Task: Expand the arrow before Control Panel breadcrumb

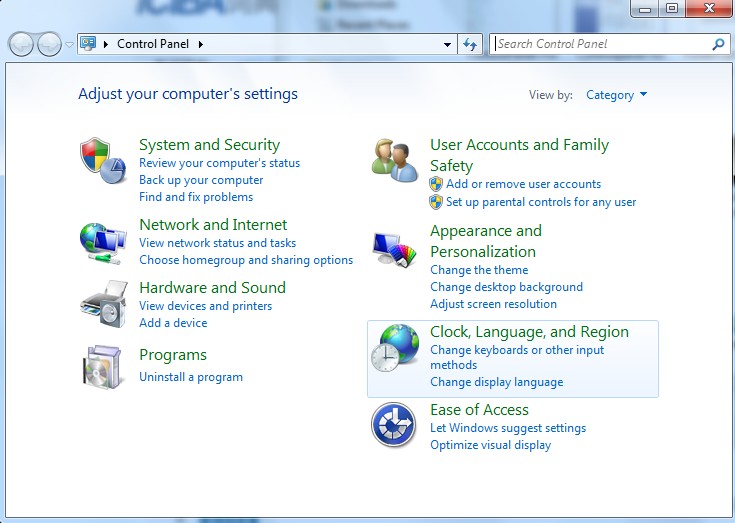Action: click(x=106, y=45)
